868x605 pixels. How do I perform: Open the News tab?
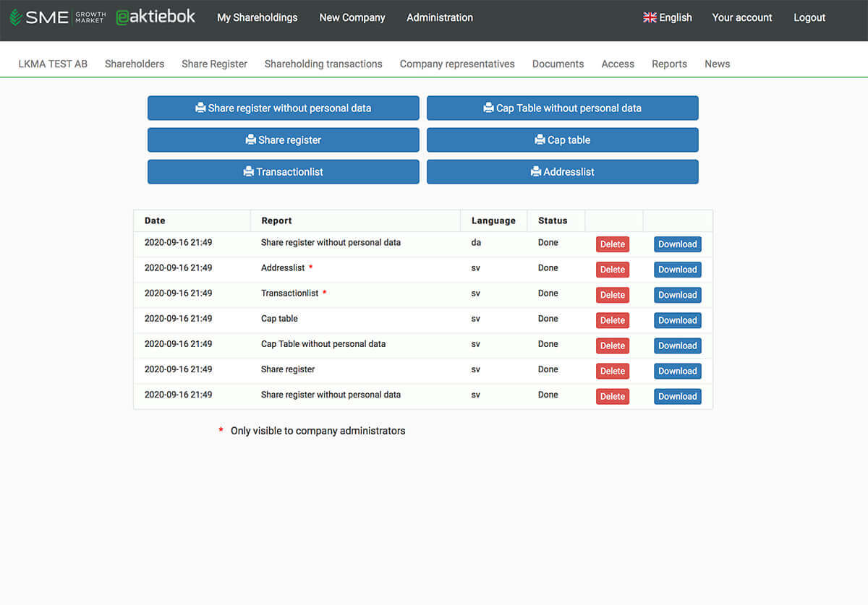717,64
